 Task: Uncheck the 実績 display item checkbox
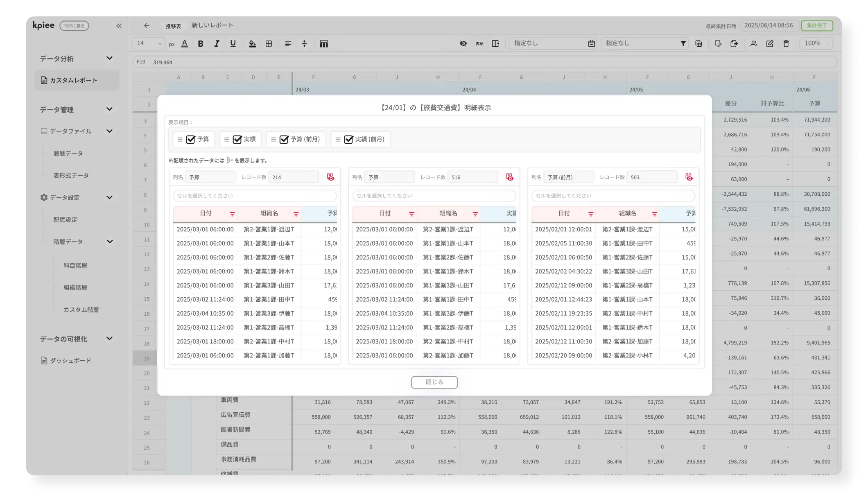pos(237,140)
